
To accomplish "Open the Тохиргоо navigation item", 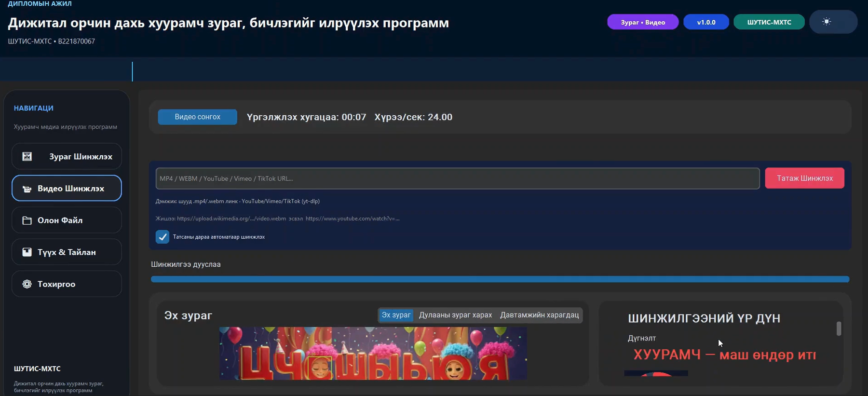I will [x=67, y=284].
